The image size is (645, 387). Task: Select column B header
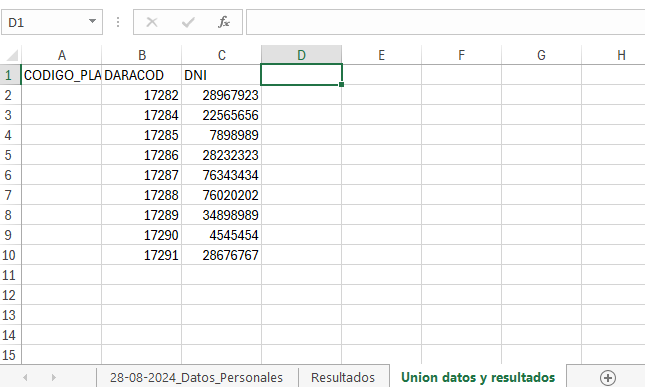pos(142,55)
